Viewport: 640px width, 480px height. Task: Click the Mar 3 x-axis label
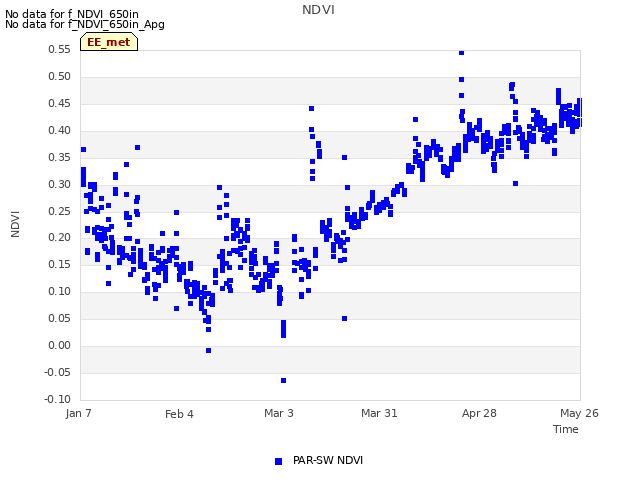point(279,413)
